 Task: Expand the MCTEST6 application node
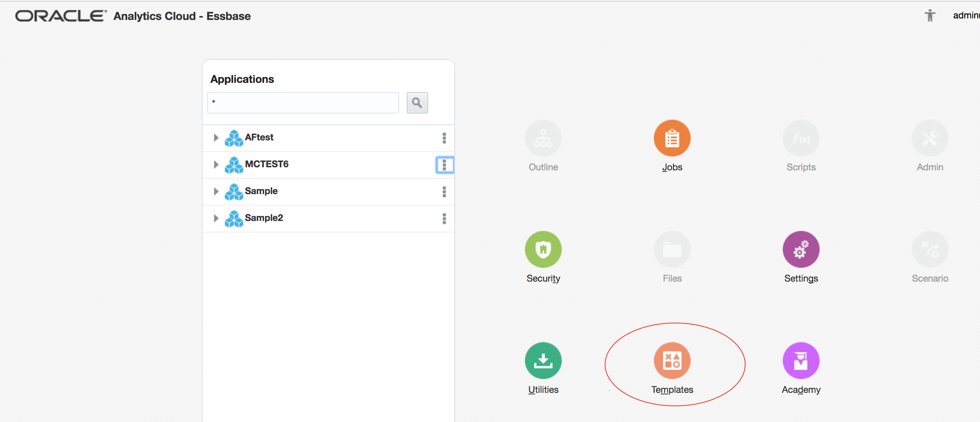pos(216,165)
